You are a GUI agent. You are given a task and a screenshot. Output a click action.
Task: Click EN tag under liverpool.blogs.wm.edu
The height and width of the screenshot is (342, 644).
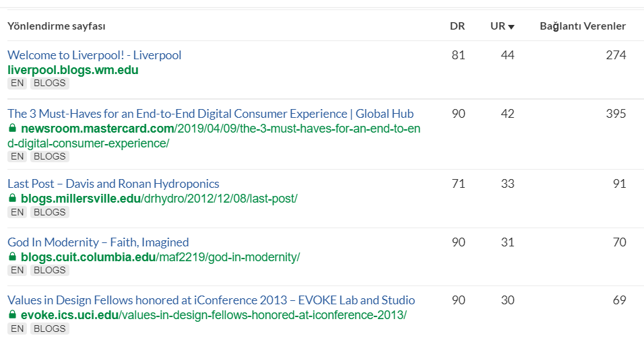[18, 83]
